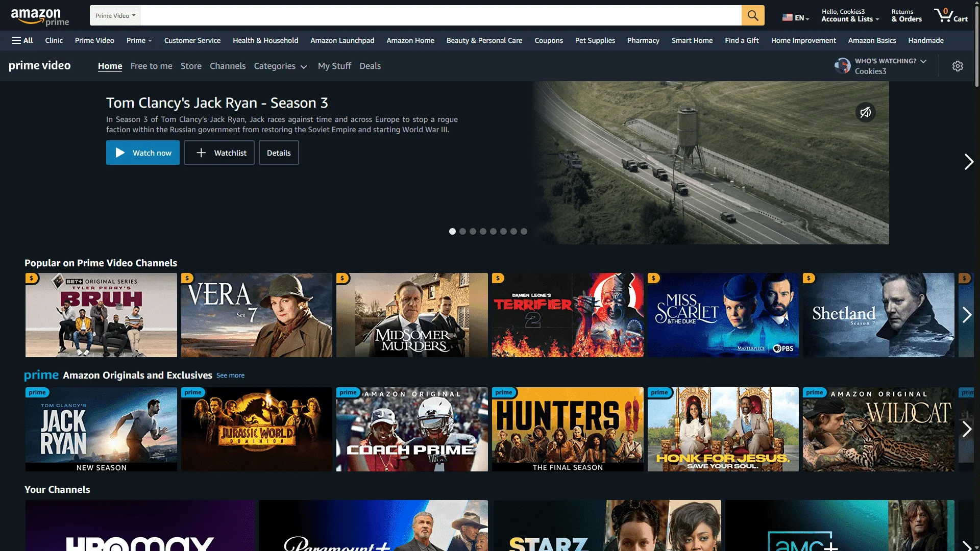This screenshot has height=551, width=980.
Task: Open Miss Scarlet & The Duke thumbnail
Action: click(723, 315)
